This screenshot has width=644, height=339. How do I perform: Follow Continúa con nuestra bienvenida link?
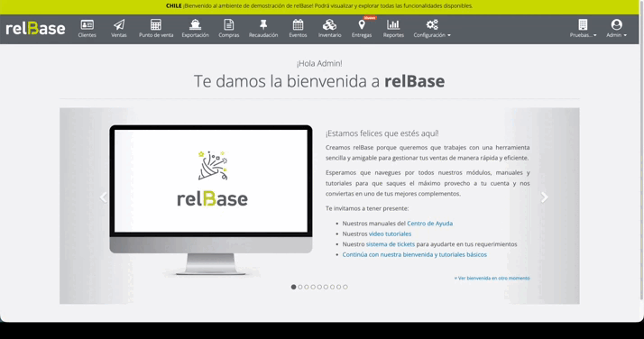coord(414,254)
